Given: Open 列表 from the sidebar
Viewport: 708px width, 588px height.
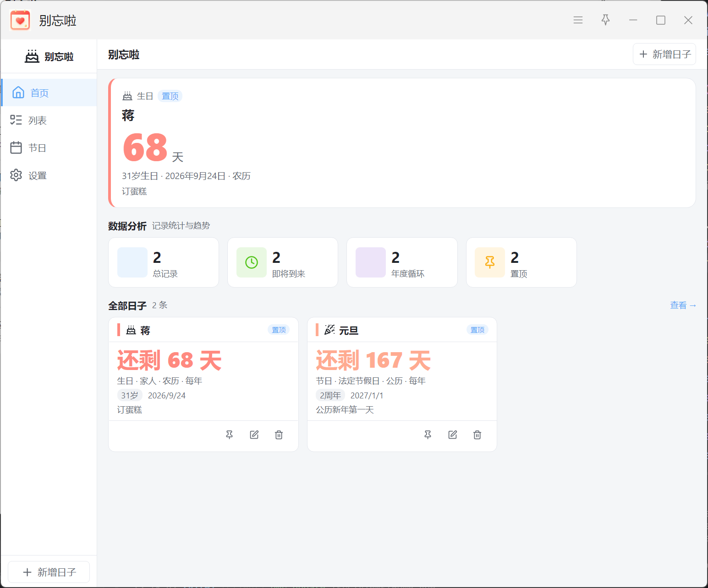Looking at the screenshot, I should [x=49, y=120].
